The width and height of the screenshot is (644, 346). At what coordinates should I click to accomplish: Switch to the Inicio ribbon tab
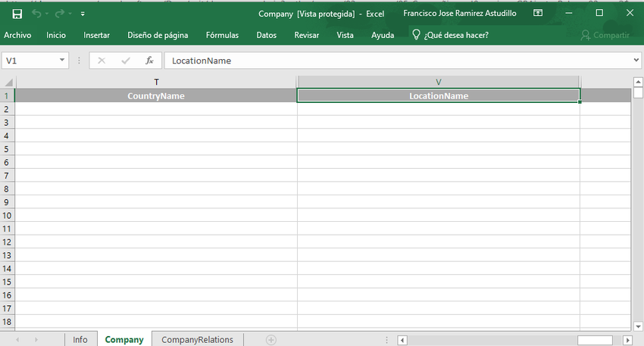coord(56,35)
